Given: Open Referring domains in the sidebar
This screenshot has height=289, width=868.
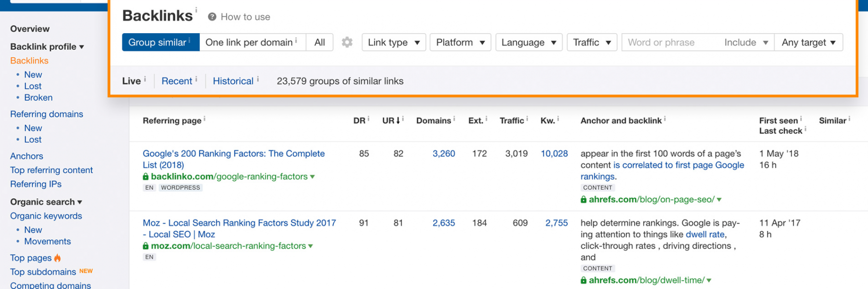Looking at the screenshot, I should (47, 114).
